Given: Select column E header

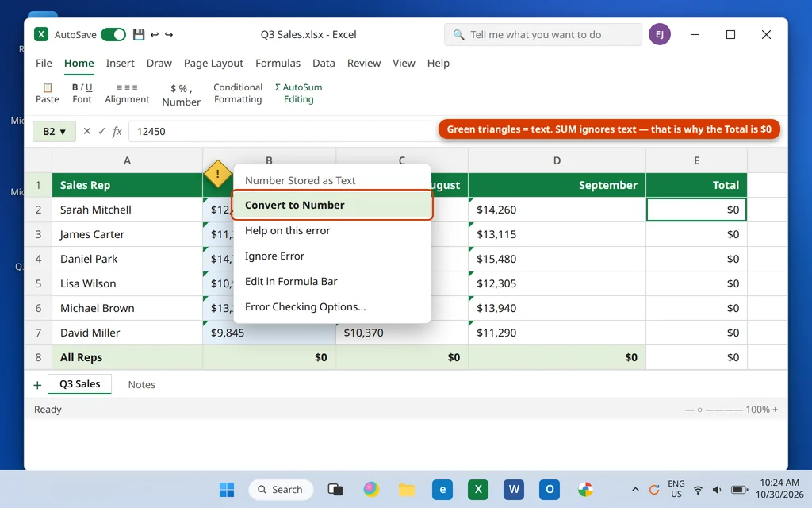Looking at the screenshot, I should [x=696, y=160].
